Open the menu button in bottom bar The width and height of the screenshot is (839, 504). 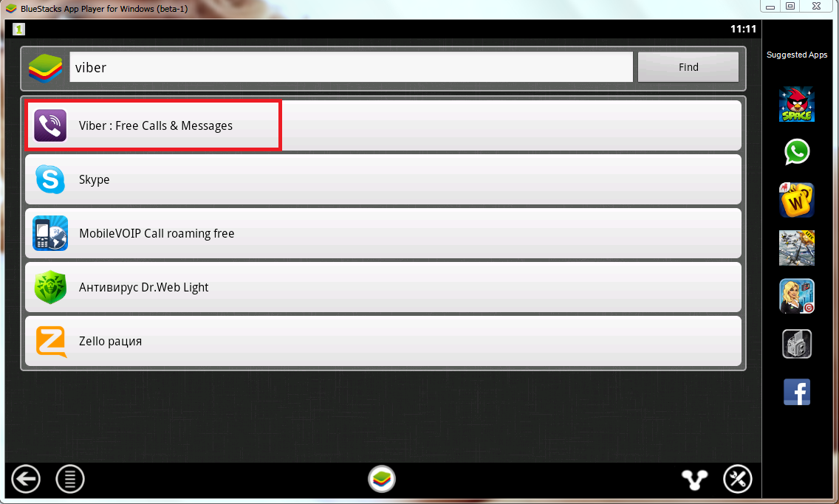70,479
